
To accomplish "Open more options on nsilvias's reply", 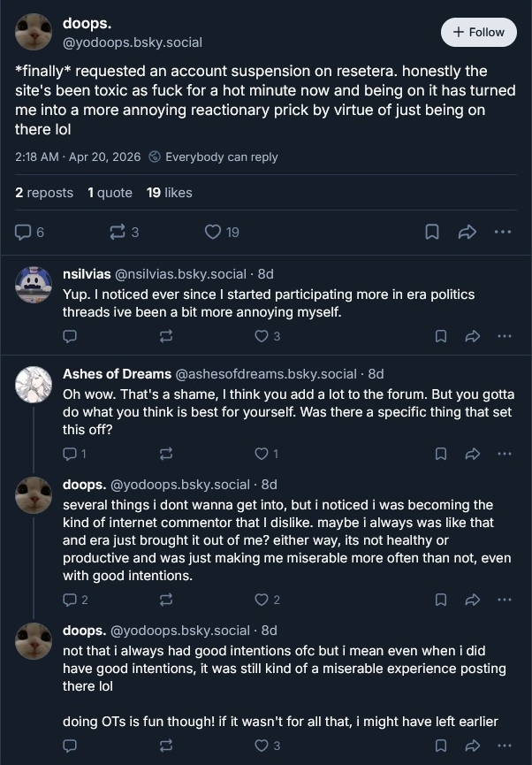I will coord(504,336).
